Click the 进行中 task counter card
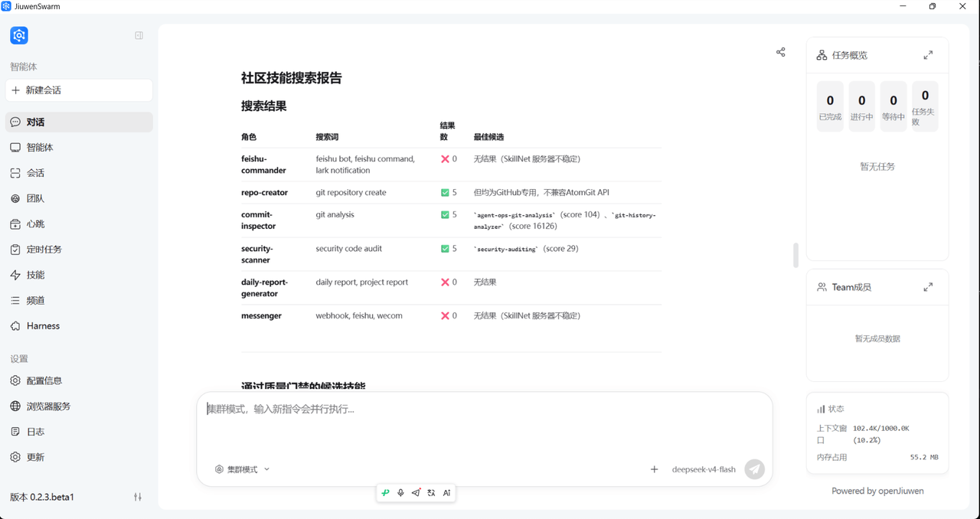The height and width of the screenshot is (519, 980). tap(862, 106)
